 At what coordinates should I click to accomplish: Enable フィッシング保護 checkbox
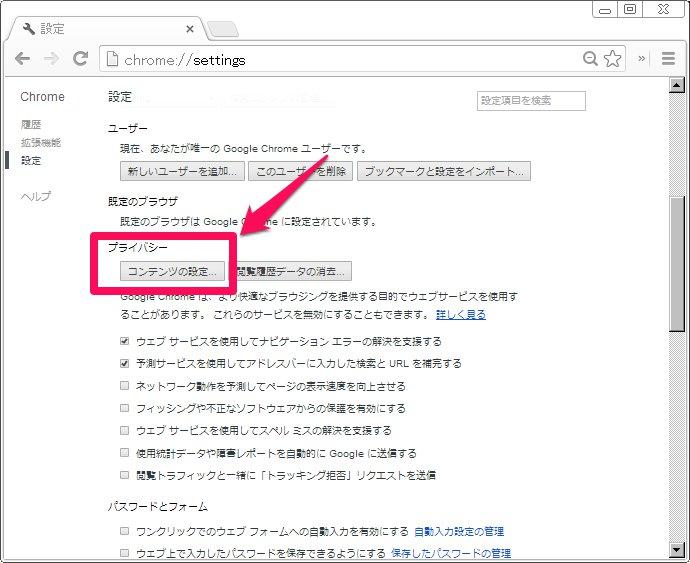[125, 408]
